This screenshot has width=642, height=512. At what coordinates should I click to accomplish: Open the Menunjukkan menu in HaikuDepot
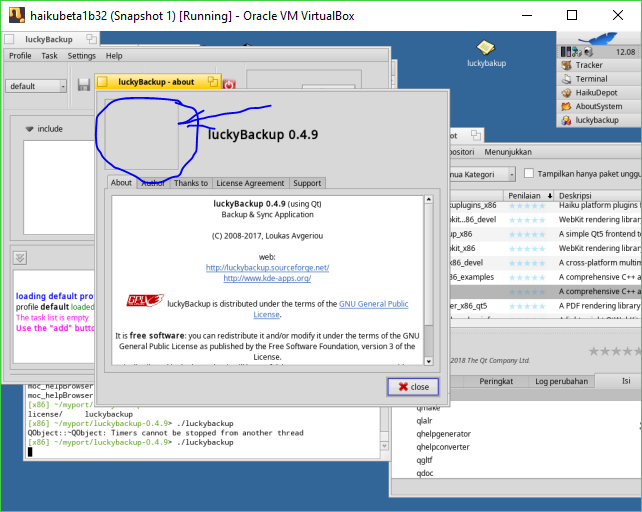tap(508, 152)
